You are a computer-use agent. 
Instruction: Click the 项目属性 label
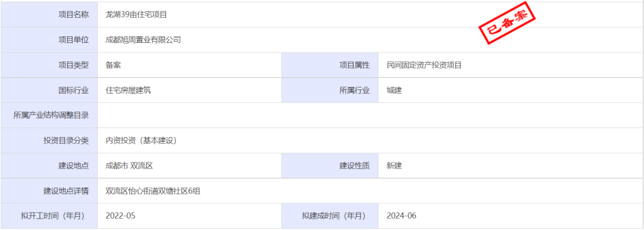click(354, 65)
